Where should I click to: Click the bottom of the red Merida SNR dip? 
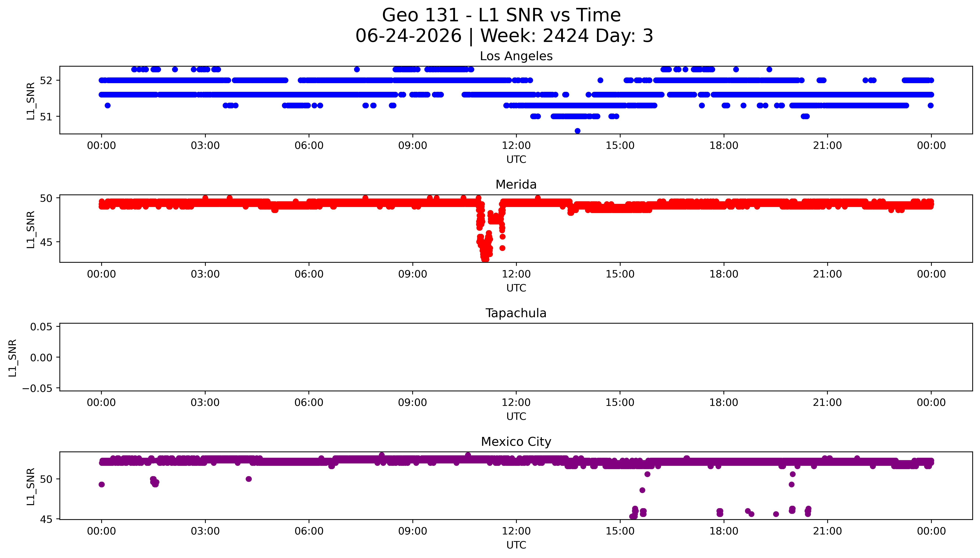(x=485, y=259)
